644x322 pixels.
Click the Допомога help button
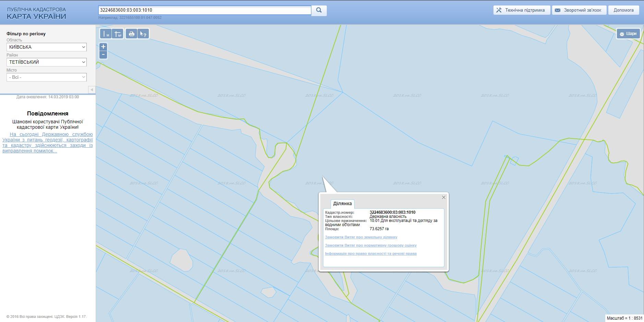(x=624, y=10)
